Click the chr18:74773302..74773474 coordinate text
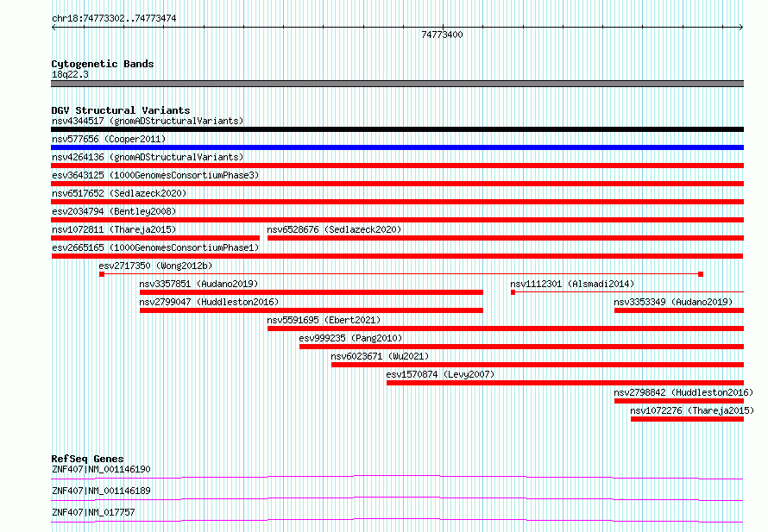Image resolution: width=768 pixels, height=532 pixels. [114, 19]
